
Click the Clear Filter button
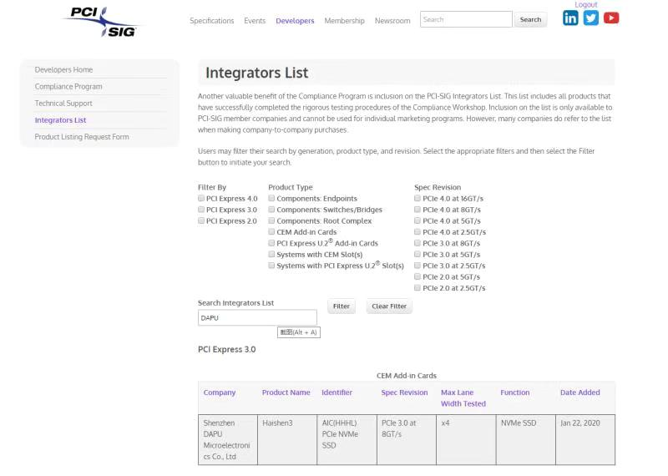coord(389,306)
